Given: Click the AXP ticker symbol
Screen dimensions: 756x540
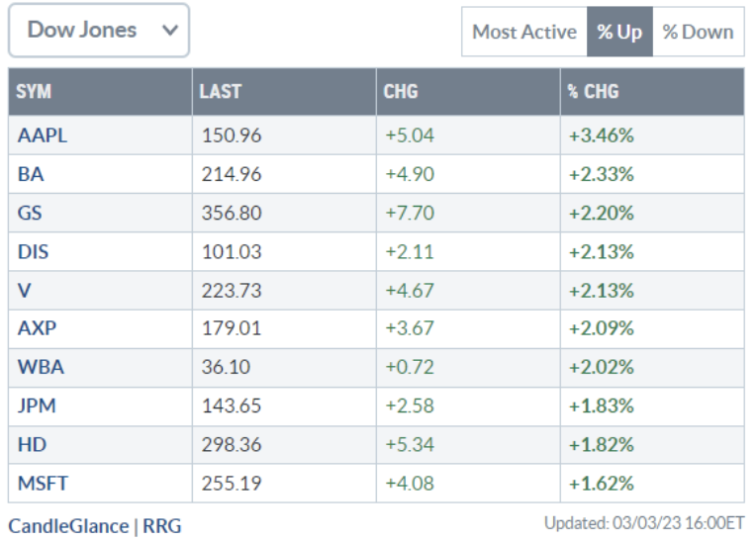Looking at the screenshot, I should 37,328.
